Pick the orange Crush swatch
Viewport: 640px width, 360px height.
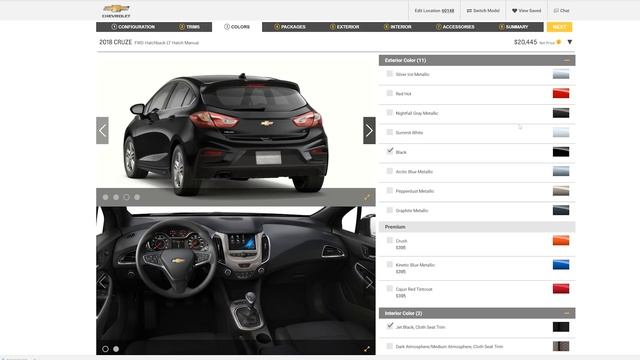(x=561, y=240)
